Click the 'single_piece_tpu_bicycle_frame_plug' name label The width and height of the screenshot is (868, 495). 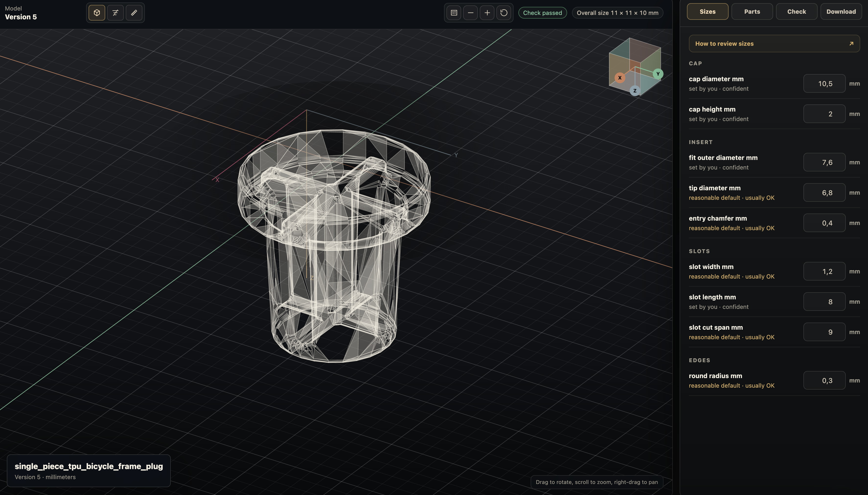89,466
